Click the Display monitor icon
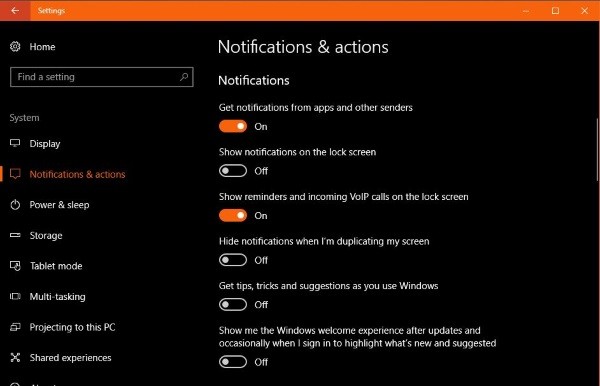The width and height of the screenshot is (600, 386). pos(15,143)
